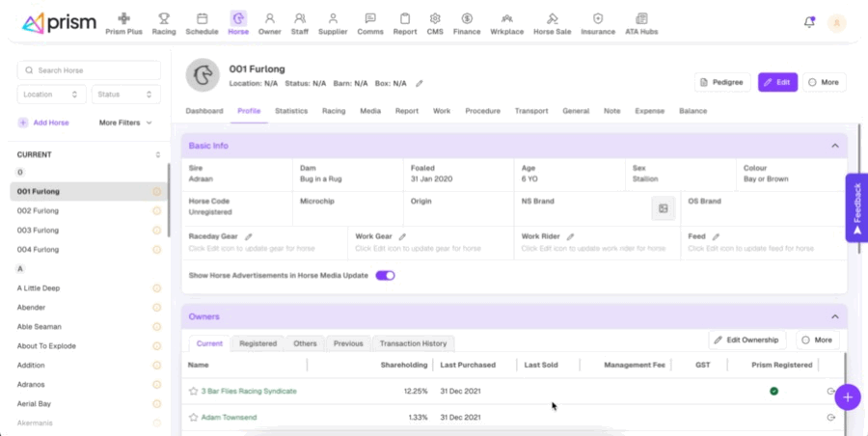Disable Show Horse Advertisements toggle
The height and width of the screenshot is (436, 868).
(385, 275)
